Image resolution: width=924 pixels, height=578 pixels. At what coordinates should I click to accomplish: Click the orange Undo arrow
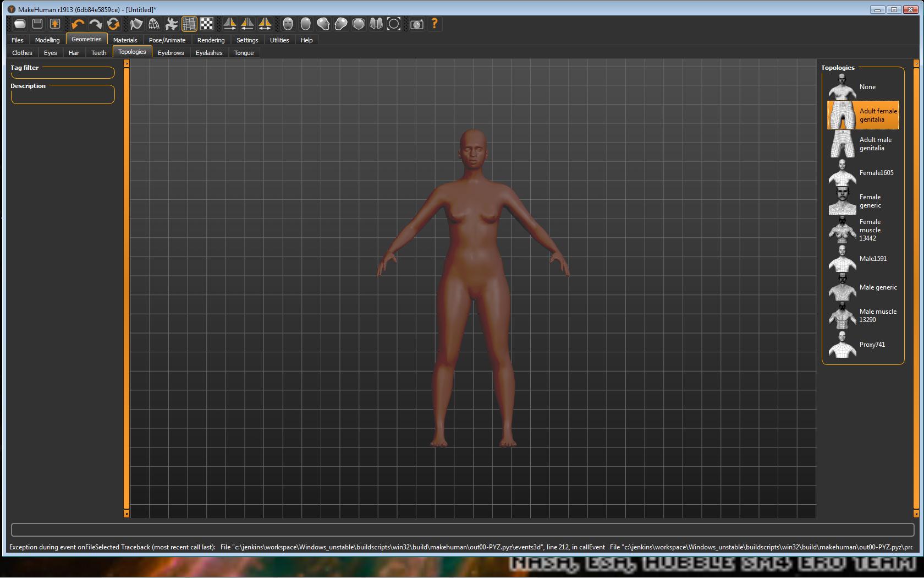coord(78,24)
